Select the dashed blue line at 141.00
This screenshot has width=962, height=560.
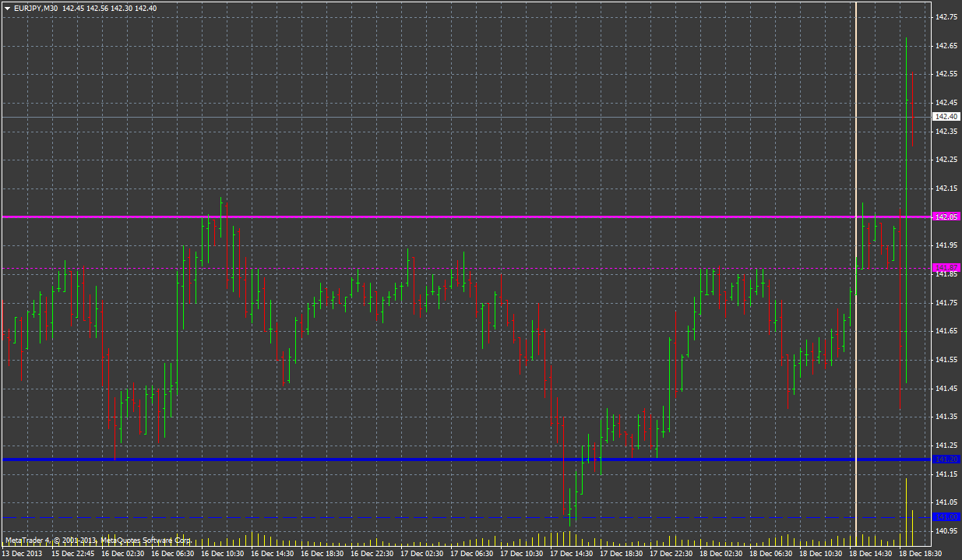pos(467,517)
